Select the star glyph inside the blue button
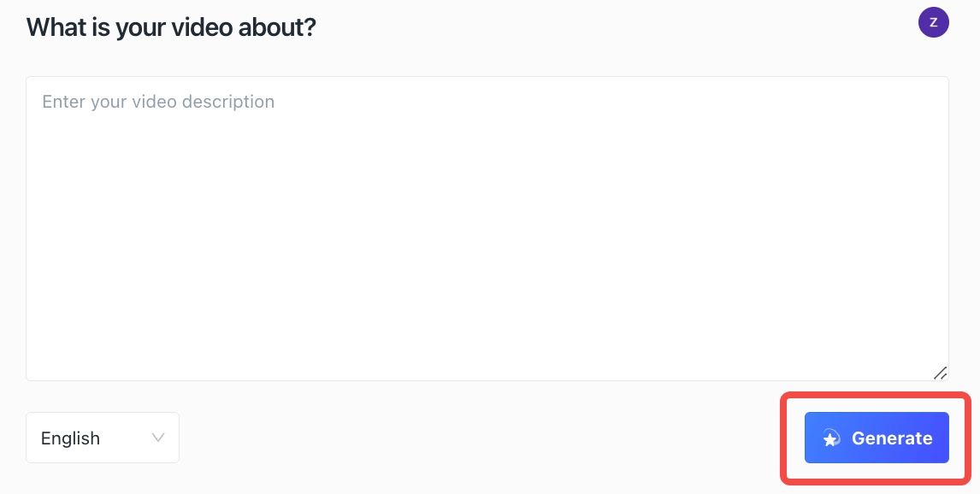This screenshot has height=494, width=980. (831, 438)
